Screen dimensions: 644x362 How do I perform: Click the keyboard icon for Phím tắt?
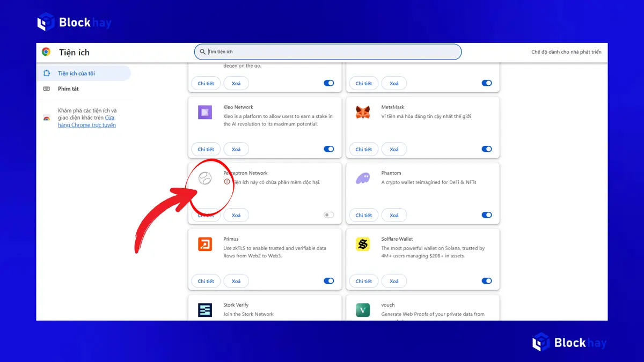pyautogui.click(x=47, y=89)
